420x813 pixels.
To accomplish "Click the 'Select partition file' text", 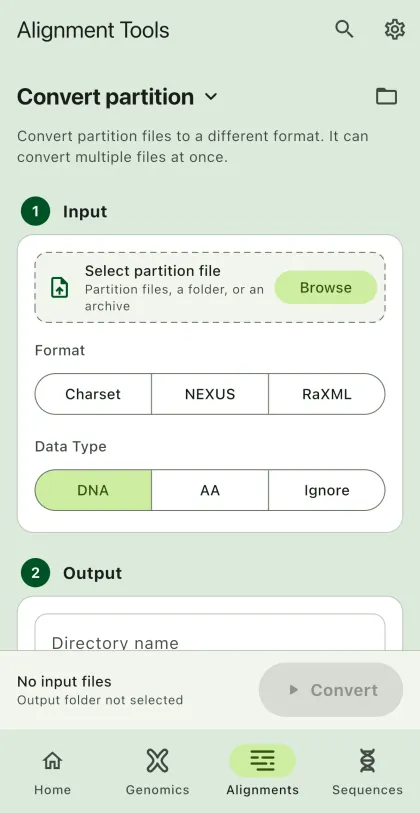I will pyautogui.click(x=152, y=271).
